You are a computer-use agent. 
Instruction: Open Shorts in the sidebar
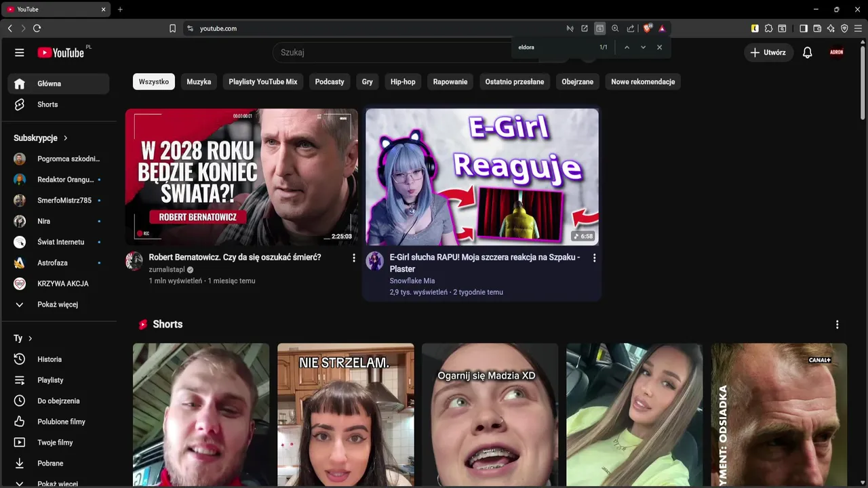tap(58, 104)
